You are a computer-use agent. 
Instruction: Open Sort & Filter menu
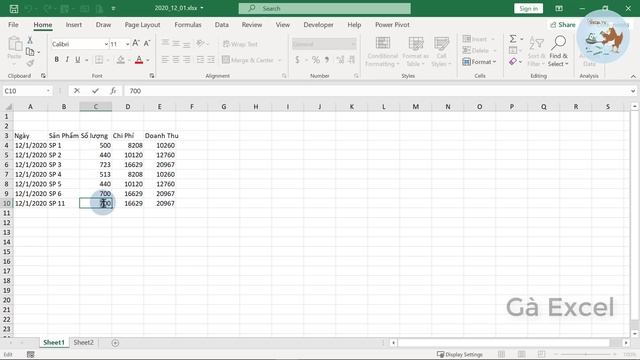pyautogui.click(x=536, y=51)
